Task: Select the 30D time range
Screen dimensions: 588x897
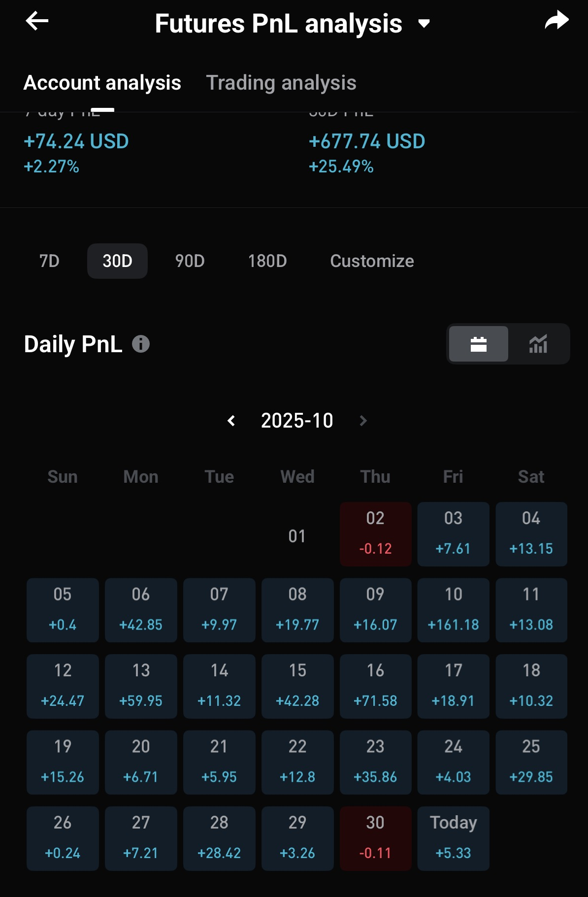Action: 117,261
